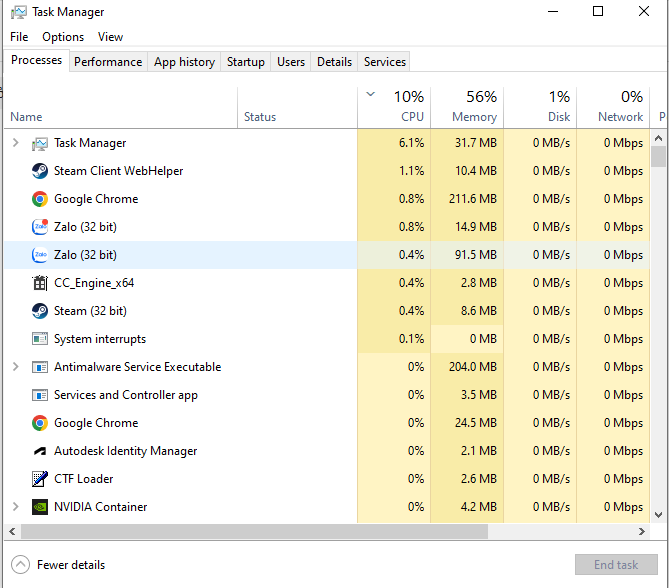Viewport: 669px width, 588px height.
Task: Expand the NVIDIA Container process group
Action: click(15, 507)
